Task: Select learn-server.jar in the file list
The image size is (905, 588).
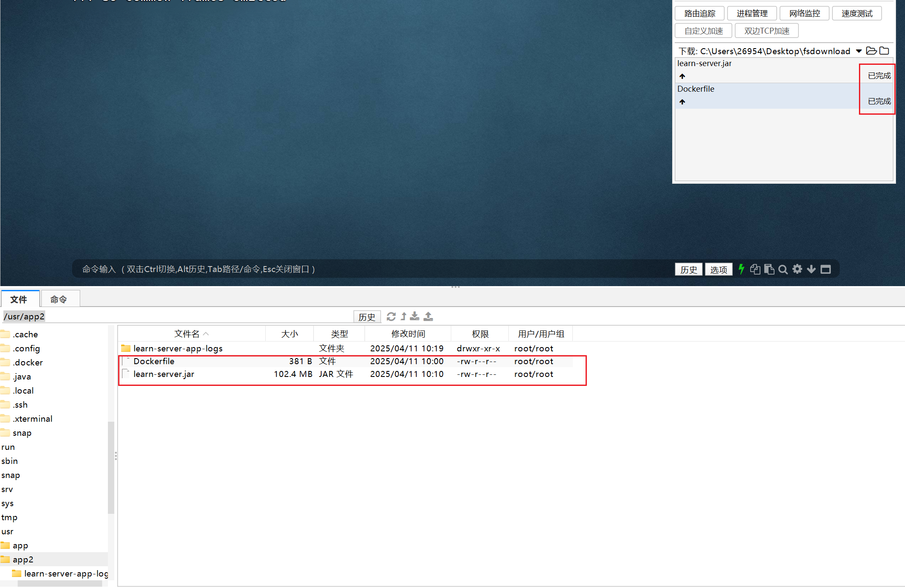Action: [164, 374]
